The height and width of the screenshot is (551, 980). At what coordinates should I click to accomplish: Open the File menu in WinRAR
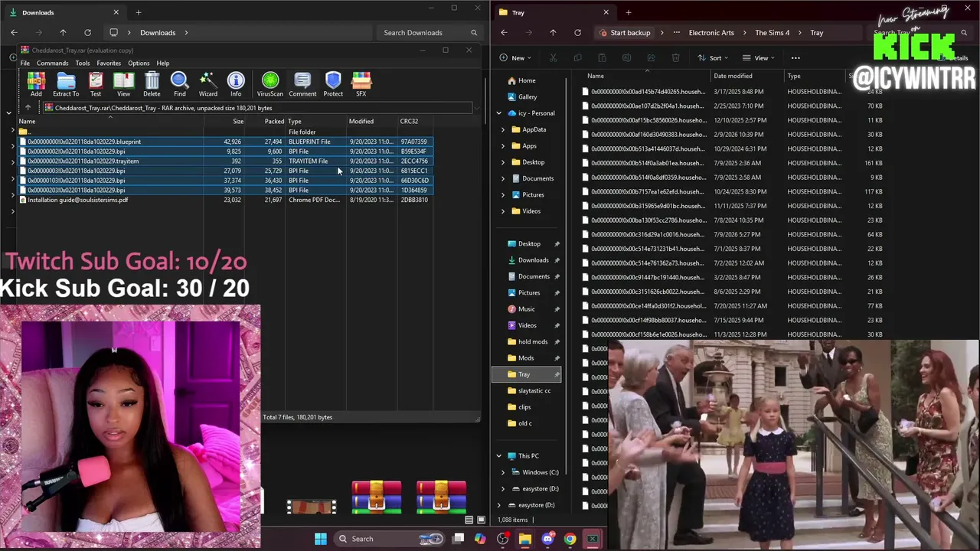click(x=25, y=64)
